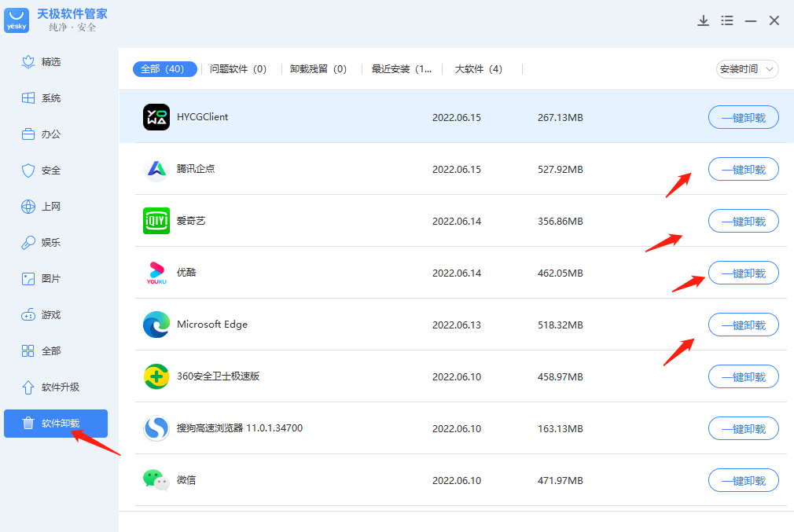The image size is (794, 532).
Task: Uninstall 优酷 with 一键卸载
Action: [x=744, y=273]
